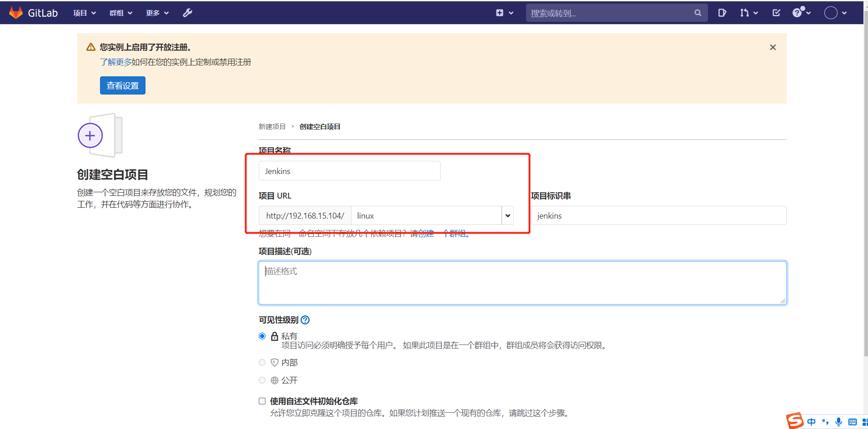Click the 可见性级别 label
868x429 pixels.
(278, 320)
